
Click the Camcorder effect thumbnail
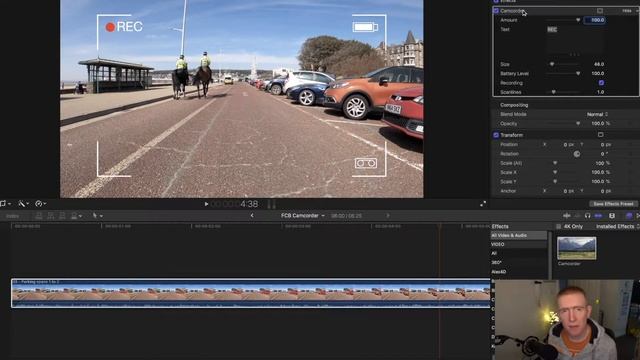click(576, 248)
